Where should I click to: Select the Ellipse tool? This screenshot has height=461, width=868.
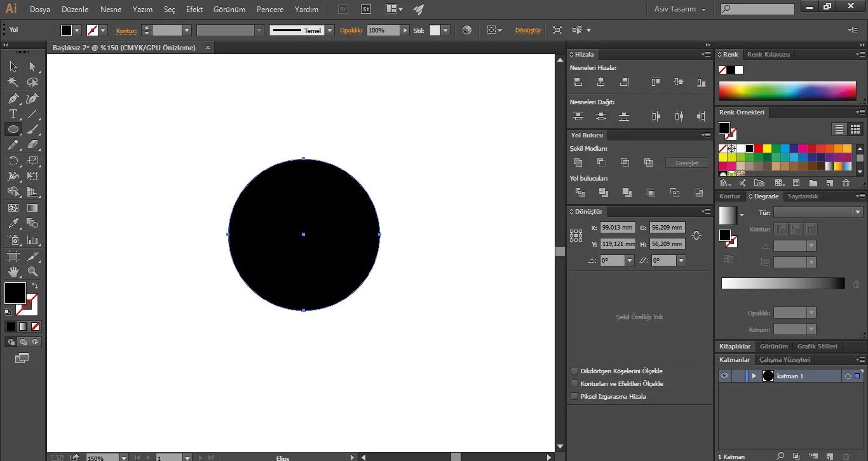(x=13, y=130)
